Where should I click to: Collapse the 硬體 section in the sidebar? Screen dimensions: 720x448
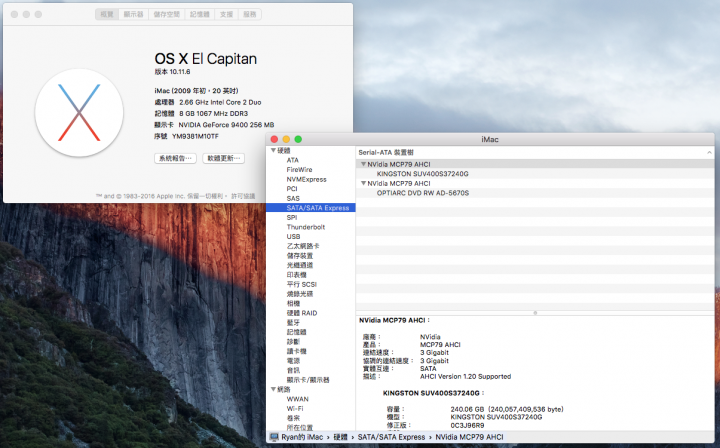[x=273, y=151]
